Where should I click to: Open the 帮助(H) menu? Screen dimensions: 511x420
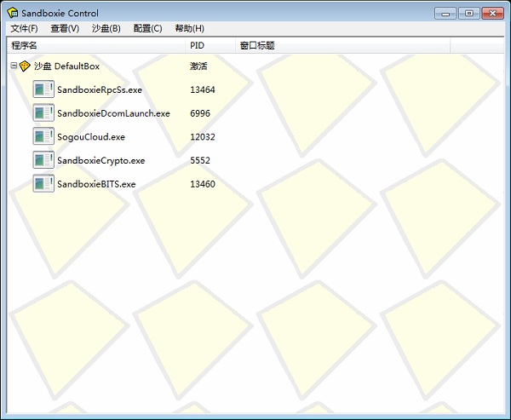click(x=190, y=29)
